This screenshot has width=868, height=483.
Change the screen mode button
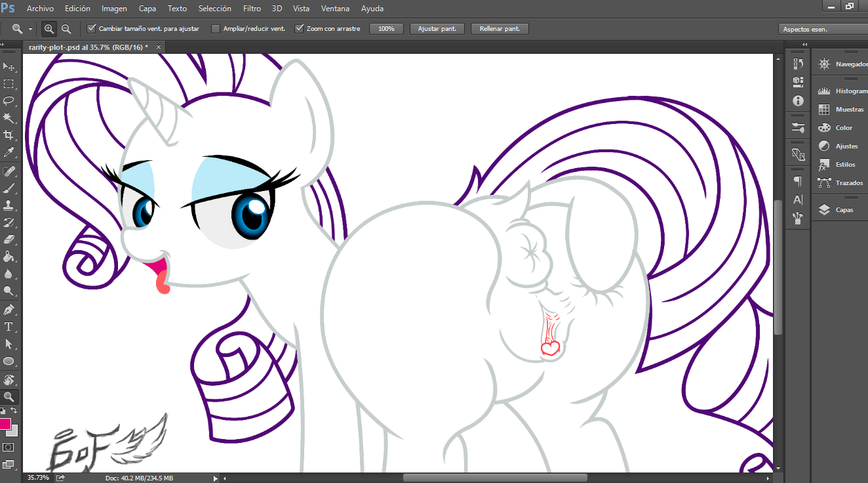pos(9,464)
